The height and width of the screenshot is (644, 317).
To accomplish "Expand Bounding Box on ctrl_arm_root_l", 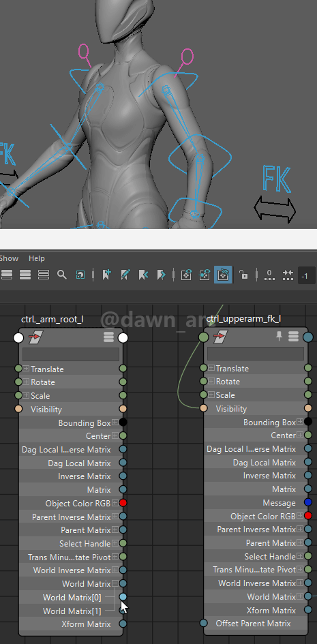I will click(x=115, y=423).
